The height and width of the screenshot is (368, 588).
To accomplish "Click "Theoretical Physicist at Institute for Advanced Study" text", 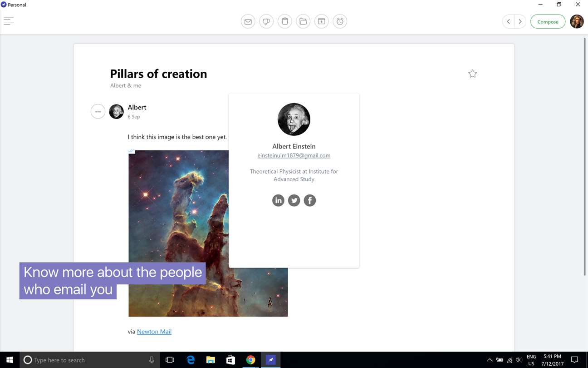I will (x=294, y=175).
